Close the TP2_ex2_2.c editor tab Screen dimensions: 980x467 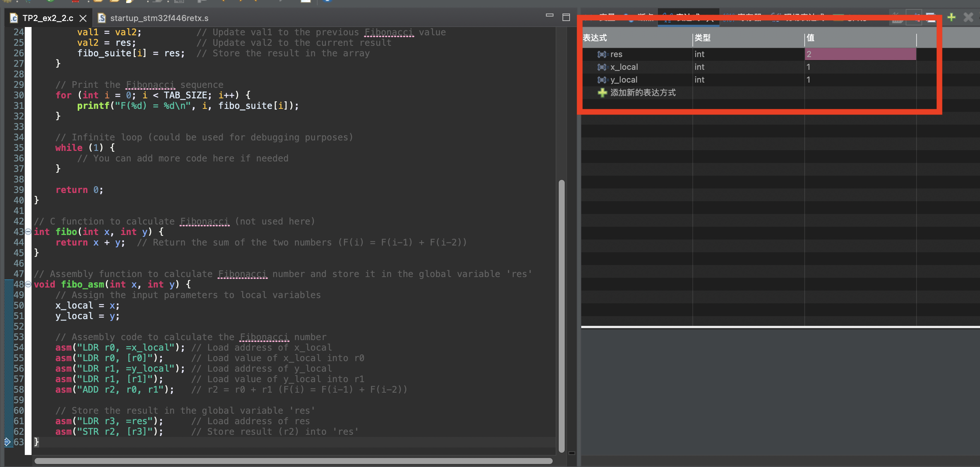pyautogui.click(x=83, y=18)
